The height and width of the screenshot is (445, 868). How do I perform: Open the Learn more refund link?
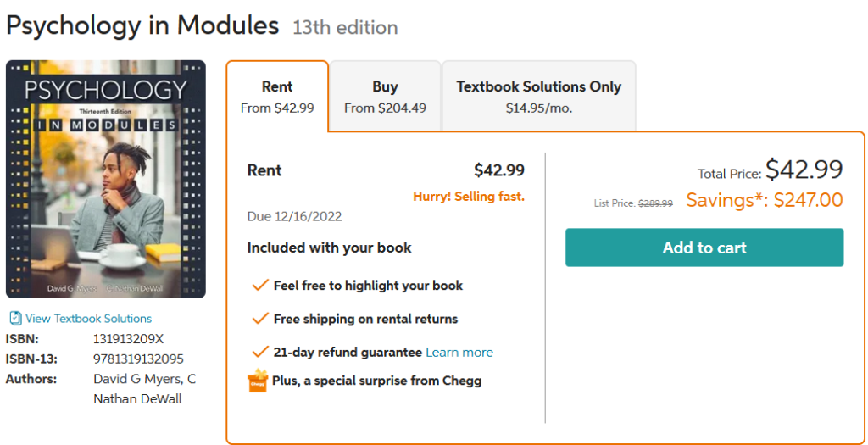[459, 353]
